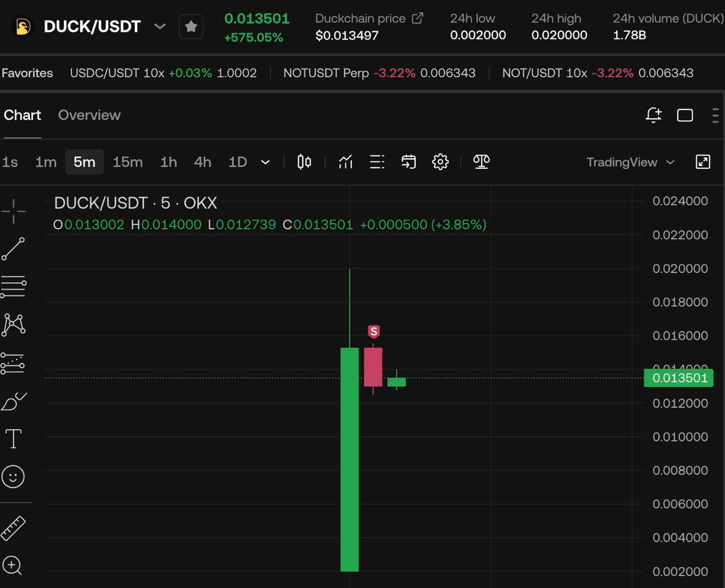The width and height of the screenshot is (725, 588).
Task: Click the large green candlestick
Action: [x=349, y=459]
